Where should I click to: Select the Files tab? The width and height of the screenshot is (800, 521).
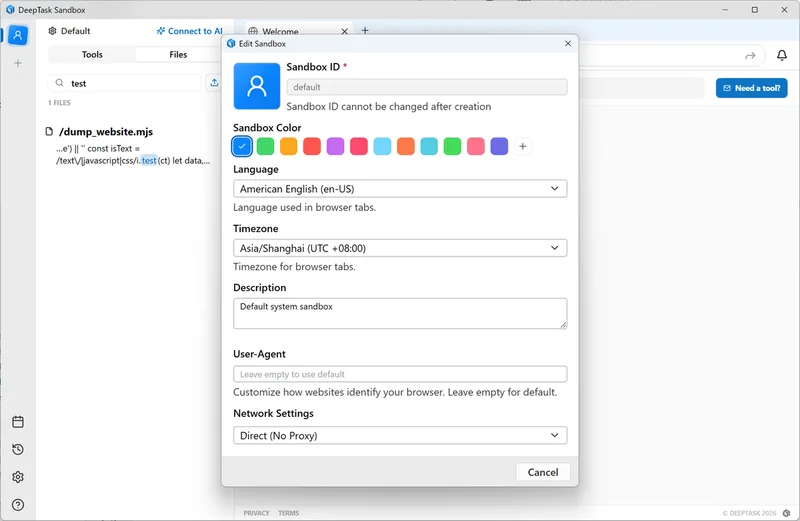coord(178,55)
